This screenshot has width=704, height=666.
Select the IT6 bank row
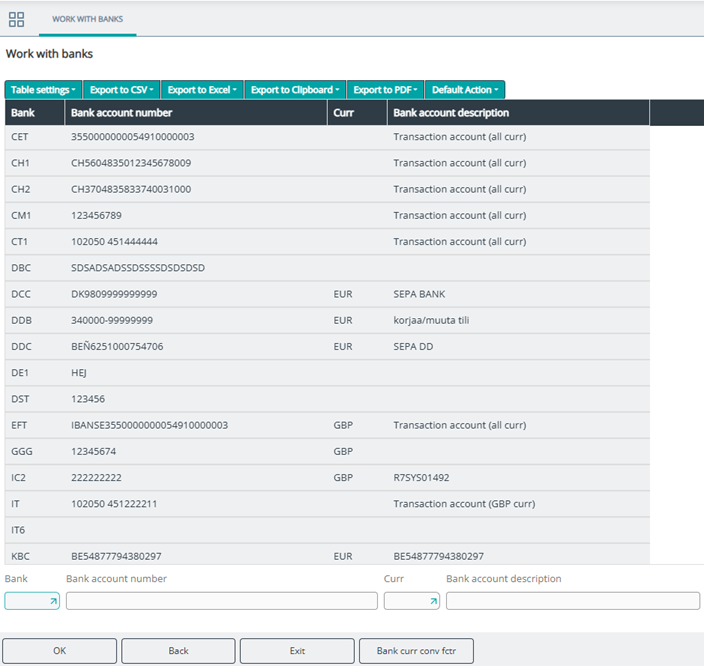[327, 530]
